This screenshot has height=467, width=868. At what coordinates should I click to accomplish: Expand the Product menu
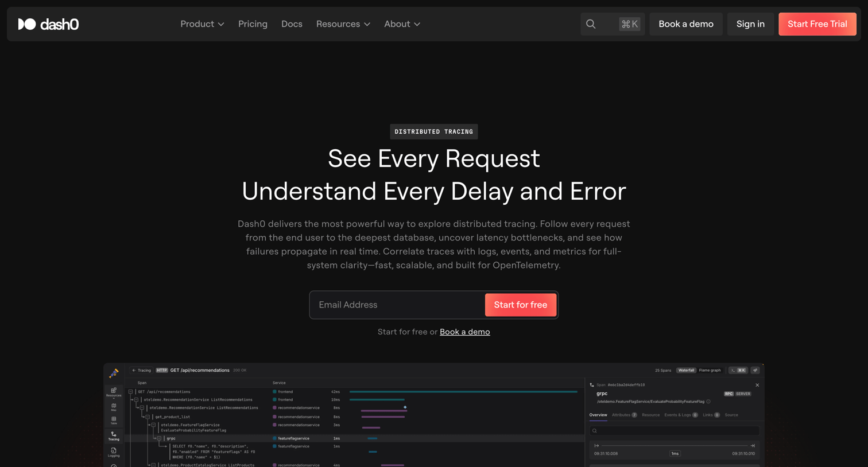point(202,24)
